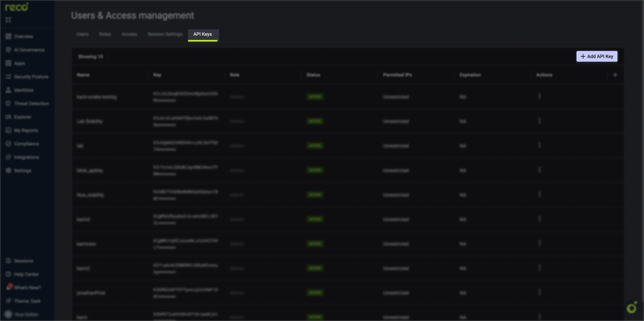The height and width of the screenshot is (321, 644).
Task: Open the Session Settings tab
Action: [165, 34]
